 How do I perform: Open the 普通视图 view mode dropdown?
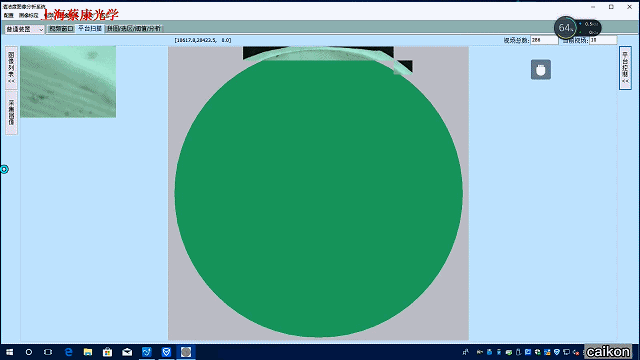(24, 29)
